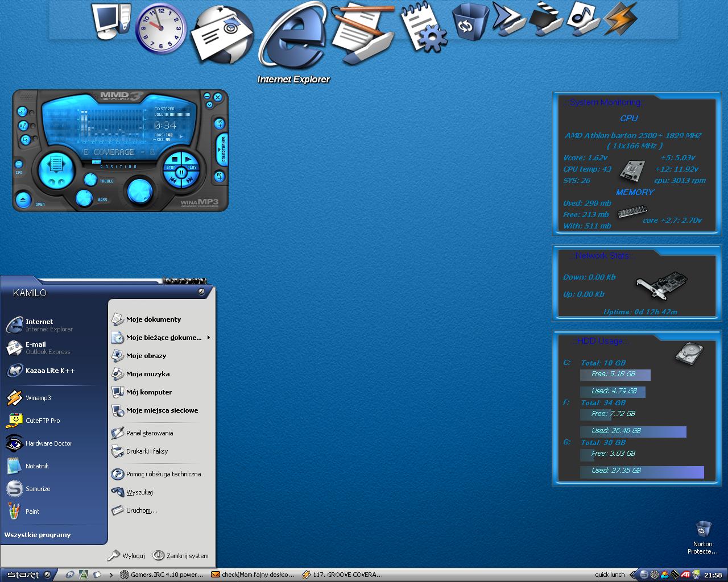Open the VIS visualization panel in Winamp
The width and height of the screenshot is (728, 582).
[220, 123]
